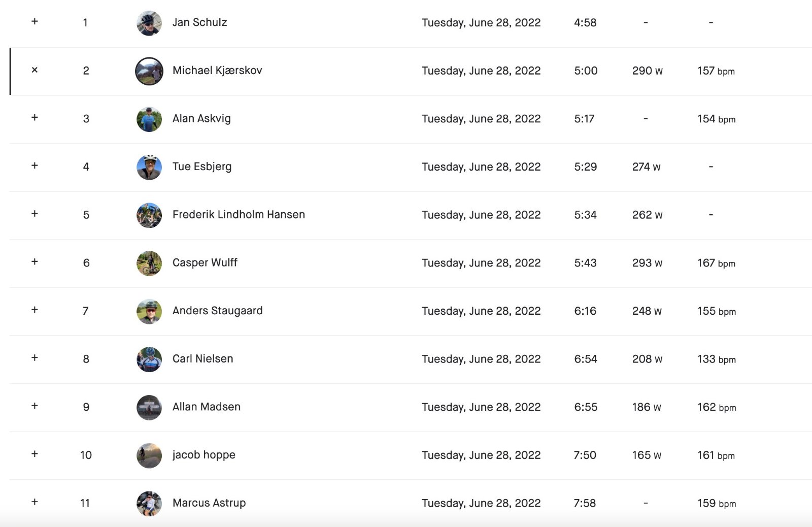Collapse Michael Kjærskov row with x icon
Viewport: 812px width, 527px height.
point(35,70)
